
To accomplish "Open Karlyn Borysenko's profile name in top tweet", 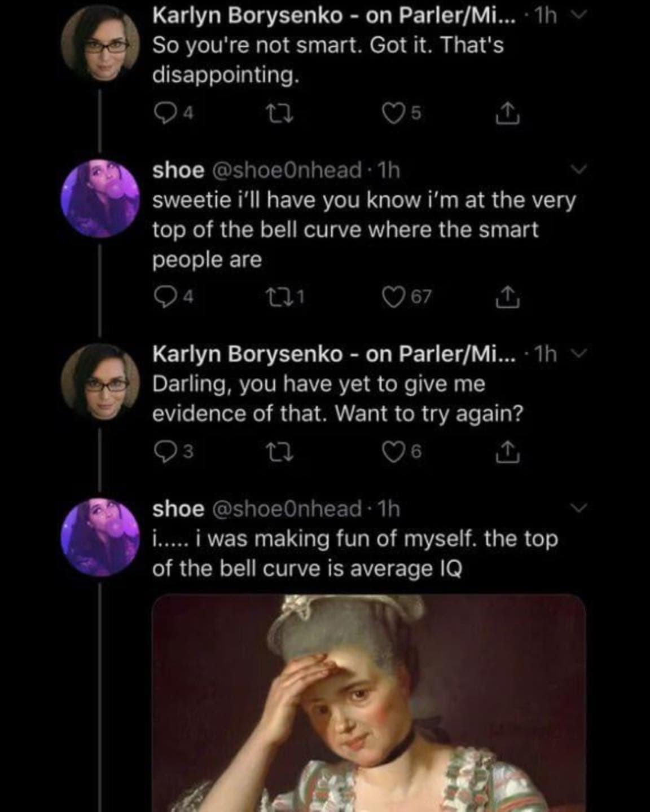I will 247,16.
